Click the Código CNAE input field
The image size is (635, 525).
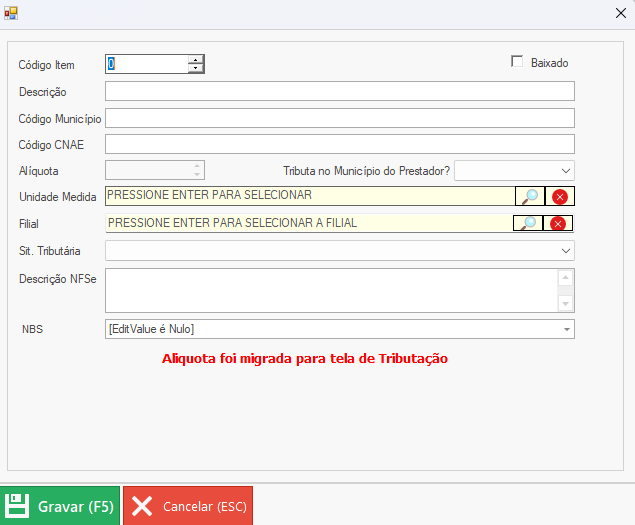pos(340,144)
